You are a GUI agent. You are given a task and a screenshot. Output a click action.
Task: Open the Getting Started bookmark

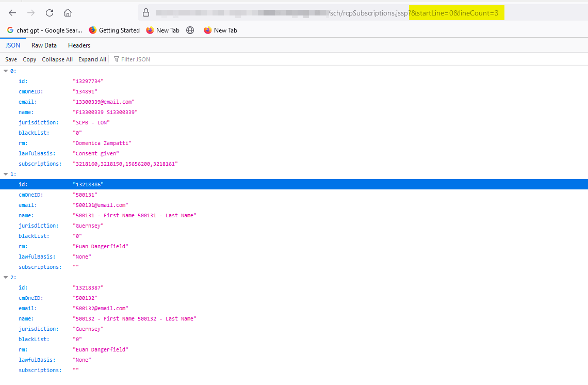(114, 30)
